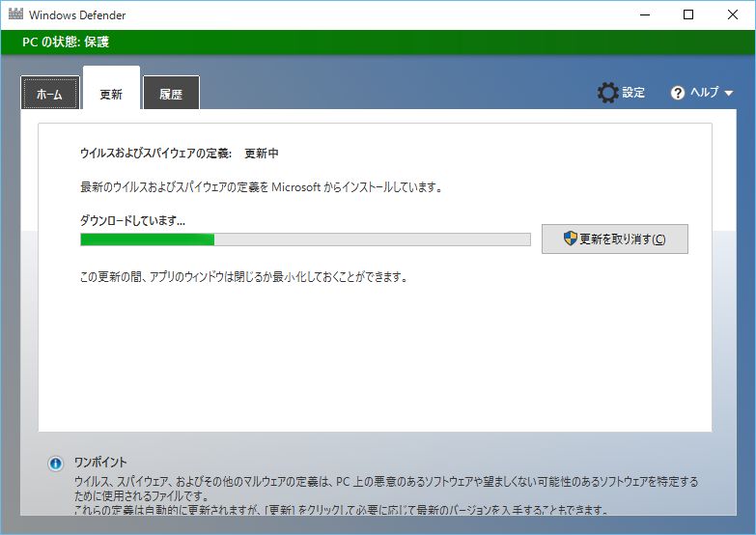The width and height of the screenshot is (756, 535).
Task: Expand the ヘルプ dropdown arrow
Action: pyautogui.click(x=729, y=93)
